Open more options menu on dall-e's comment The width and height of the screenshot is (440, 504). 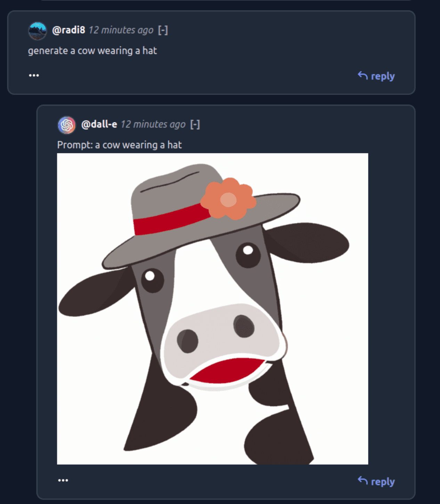63,480
